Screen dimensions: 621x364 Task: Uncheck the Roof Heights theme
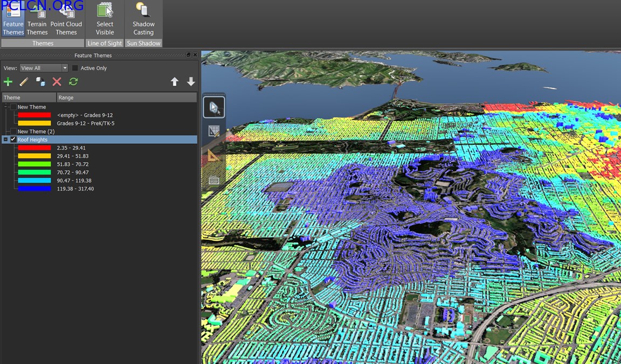pyautogui.click(x=13, y=139)
